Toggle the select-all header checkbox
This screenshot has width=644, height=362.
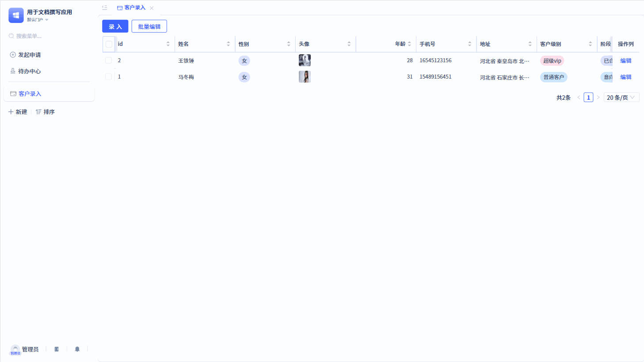click(109, 44)
